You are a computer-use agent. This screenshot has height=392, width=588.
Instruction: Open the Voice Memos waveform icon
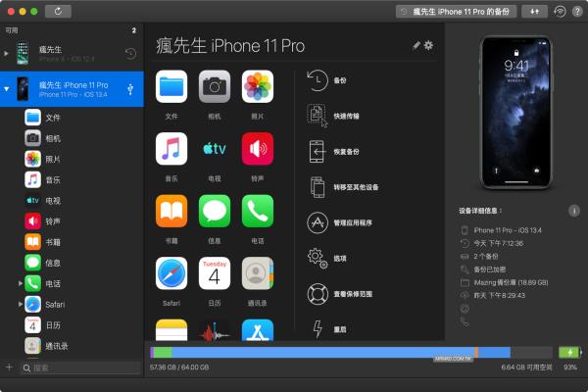click(x=215, y=330)
